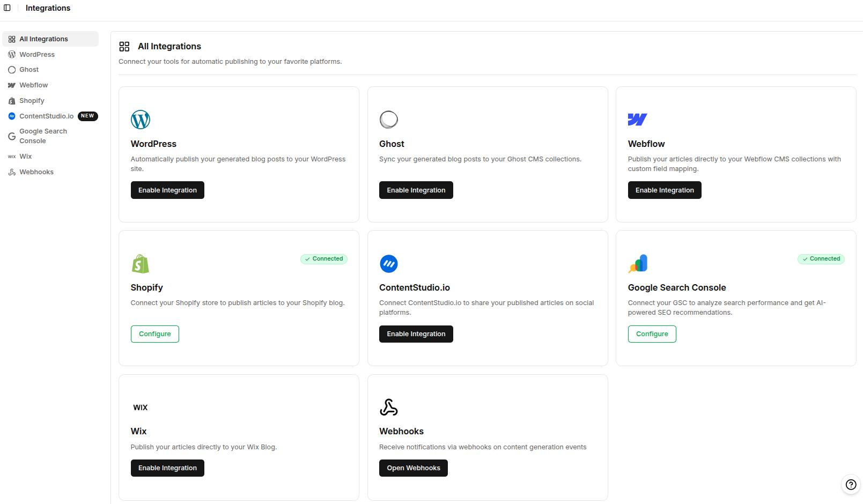
Task: Open Webflow from the sidebar icon
Action: coord(12,85)
